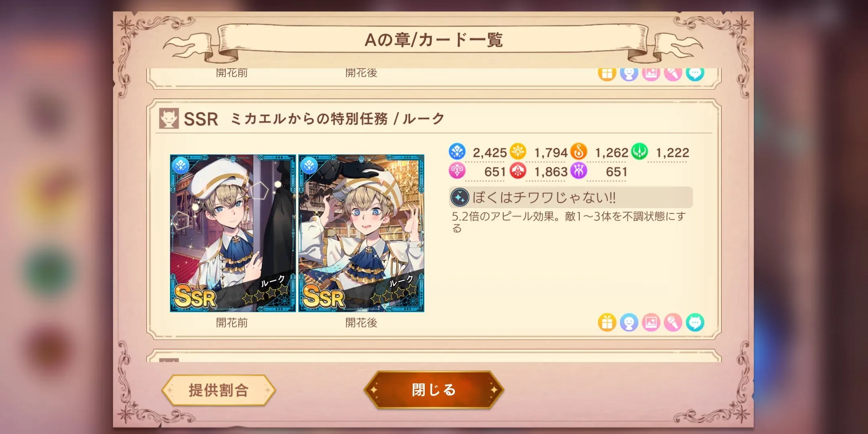This screenshot has height=434, width=868.
Task: Tap the orange flame attribute icon beside 1,262
Action: [x=579, y=151]
